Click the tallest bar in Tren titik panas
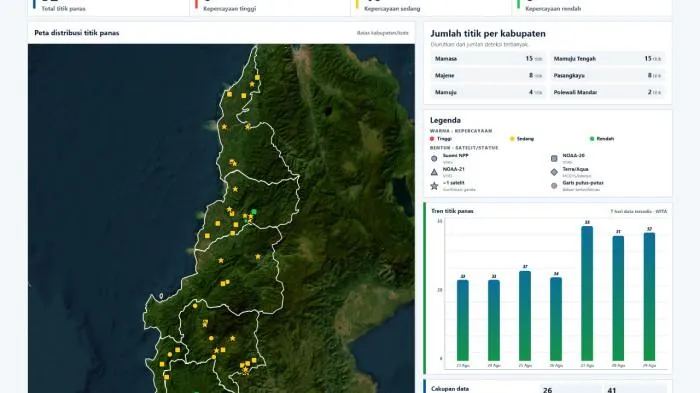This screenshot has height=393, width=700. pyautogui.click(x=587, y=293)
